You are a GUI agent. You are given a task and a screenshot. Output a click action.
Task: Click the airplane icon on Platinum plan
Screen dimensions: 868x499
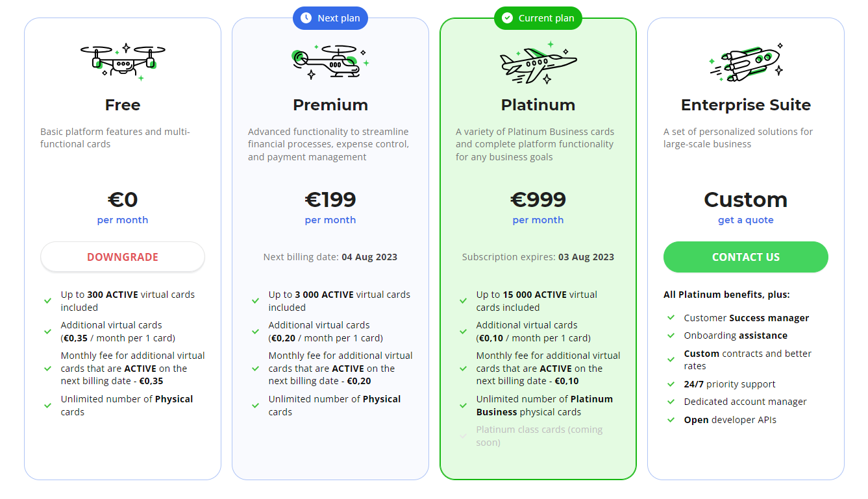(x=538, y=63)
